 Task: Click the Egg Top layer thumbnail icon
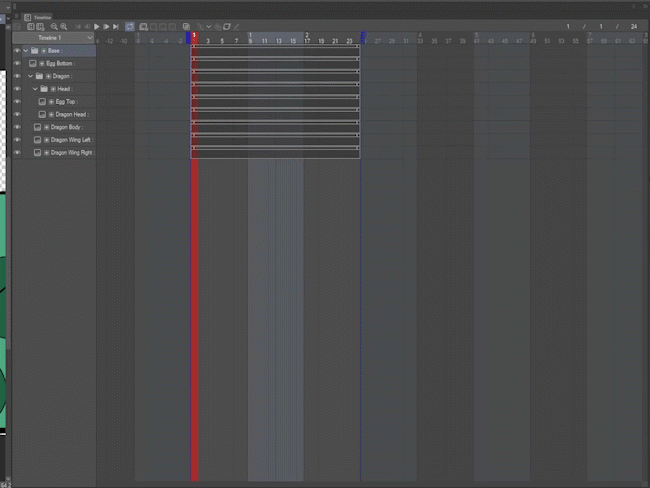pyautogui.click(x=42, y=102)
